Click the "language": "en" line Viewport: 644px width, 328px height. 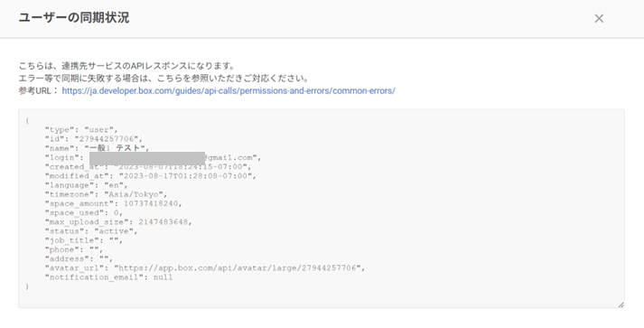[x=86, y=185]
